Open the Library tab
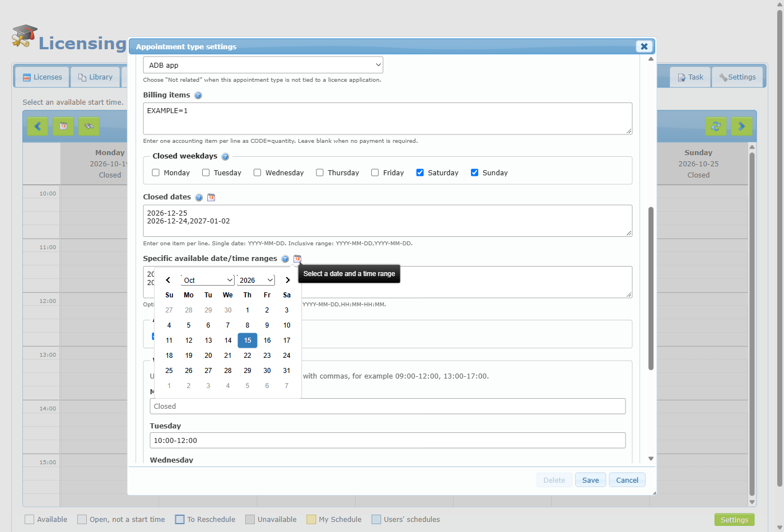 coord(95,77)
